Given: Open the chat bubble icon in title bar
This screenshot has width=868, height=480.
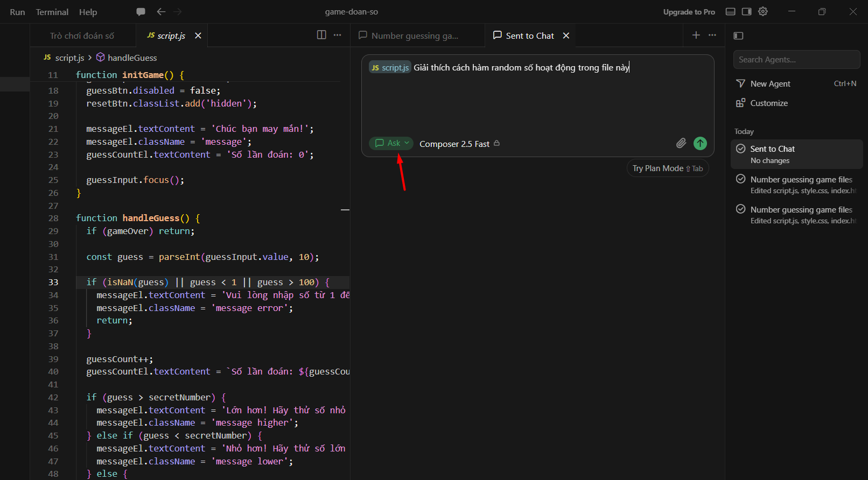Looking at the screenshot, I should (x=141, y=12).
